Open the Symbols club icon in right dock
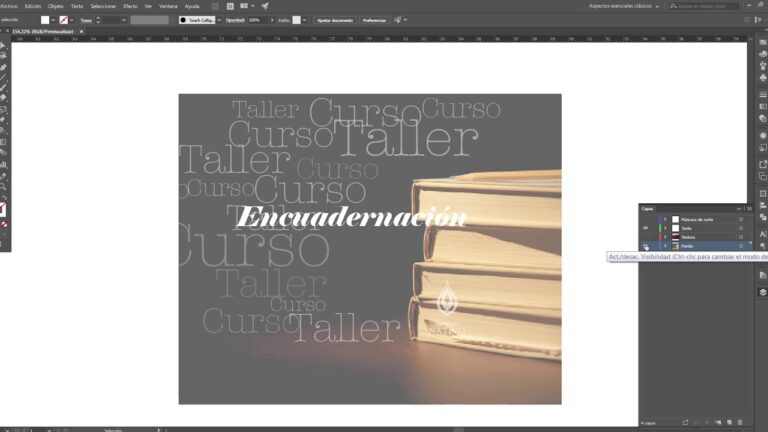Image resolution: width=768 pixels, height=432 pixels. [x=762, y=77]
